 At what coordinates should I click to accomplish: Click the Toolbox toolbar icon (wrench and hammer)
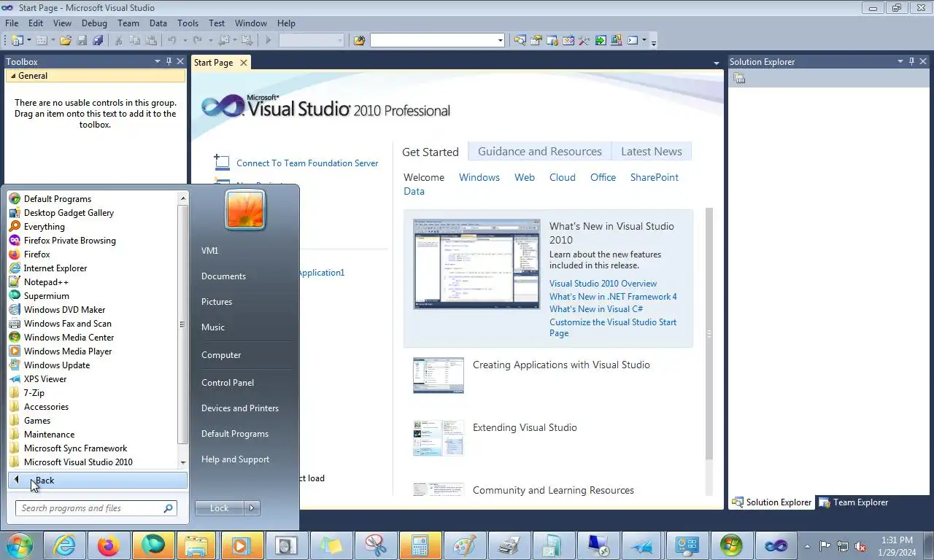pos(584,40)
